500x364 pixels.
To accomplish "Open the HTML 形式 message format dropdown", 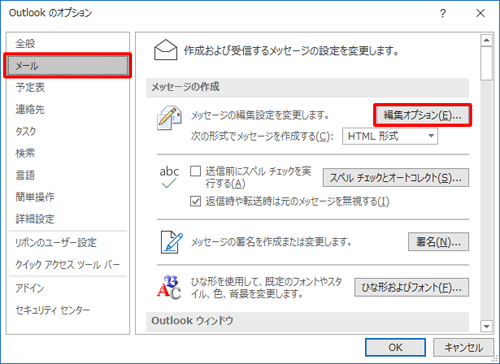I will coord(390,136).
